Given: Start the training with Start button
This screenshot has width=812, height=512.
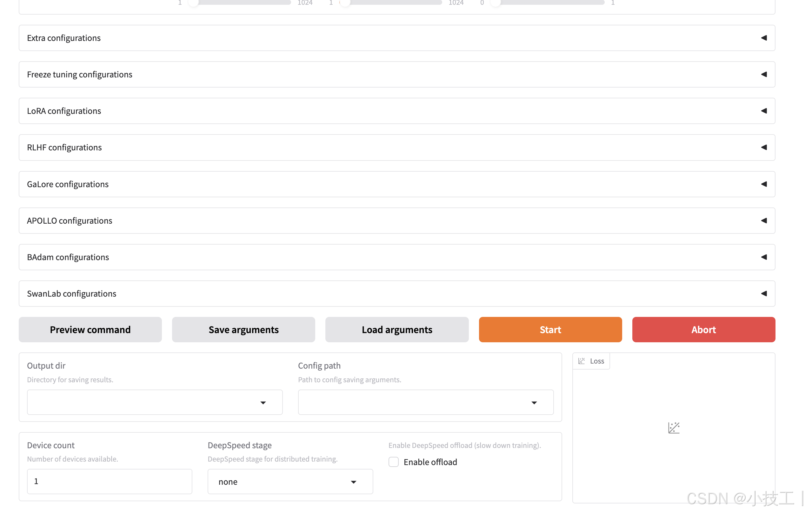Looking at the screenshot, I should [550, 329].
